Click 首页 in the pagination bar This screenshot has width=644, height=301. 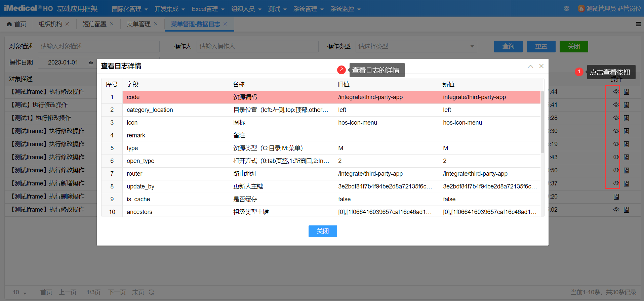[x=46, y=292]
